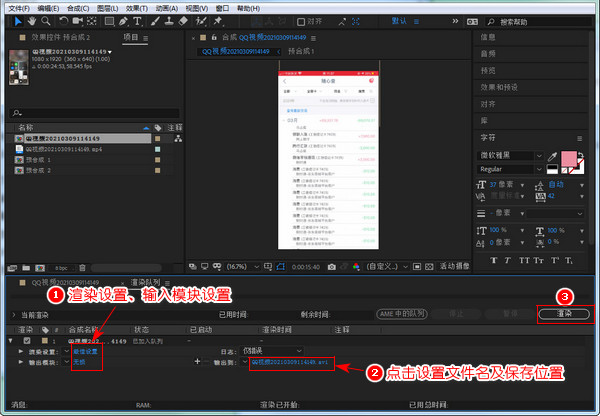Select the Rotation tool
Image resolution: width=600 pixels, height=416 pixels.
(64, 21)
